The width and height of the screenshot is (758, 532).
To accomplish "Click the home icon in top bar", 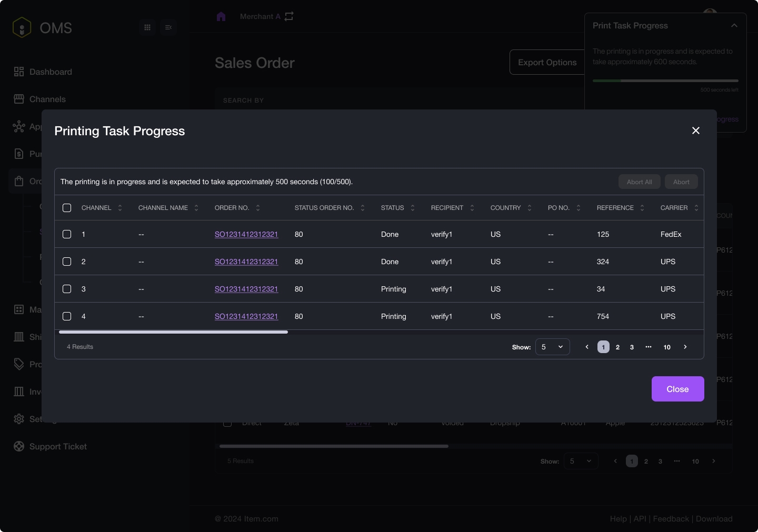I will pos(221,17).
